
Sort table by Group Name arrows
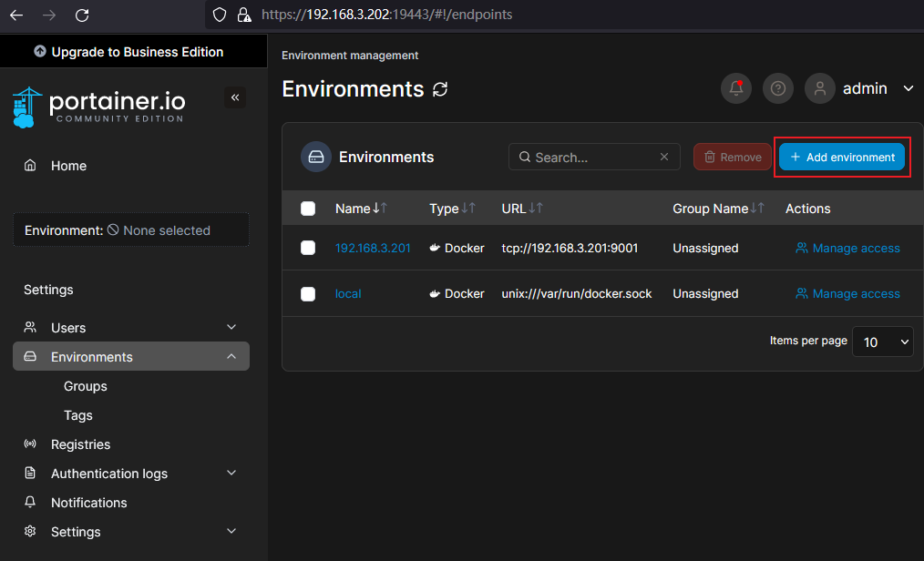tap(757, 209)
